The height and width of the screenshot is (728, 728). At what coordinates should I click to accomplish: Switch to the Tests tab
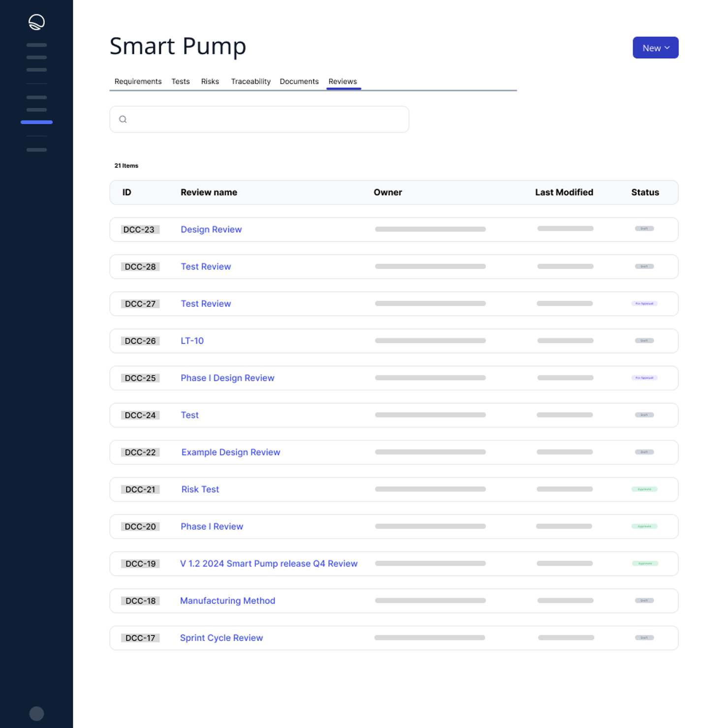(x=181, y=82)
